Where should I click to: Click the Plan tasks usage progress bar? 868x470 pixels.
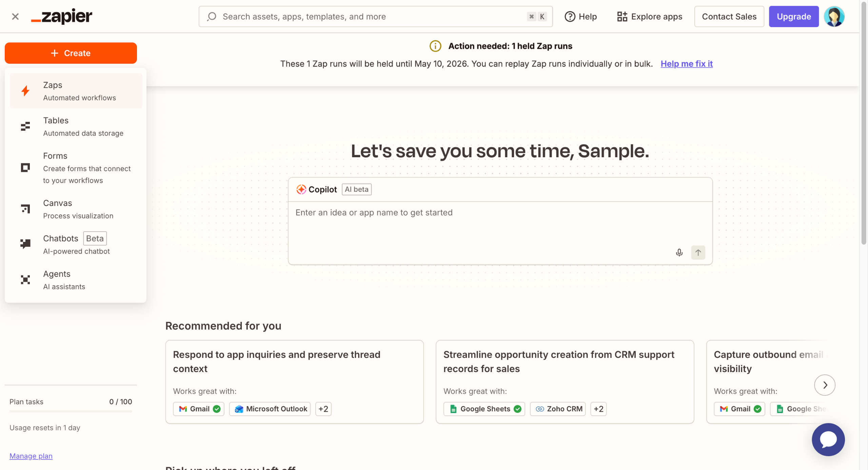click(71, 411)
